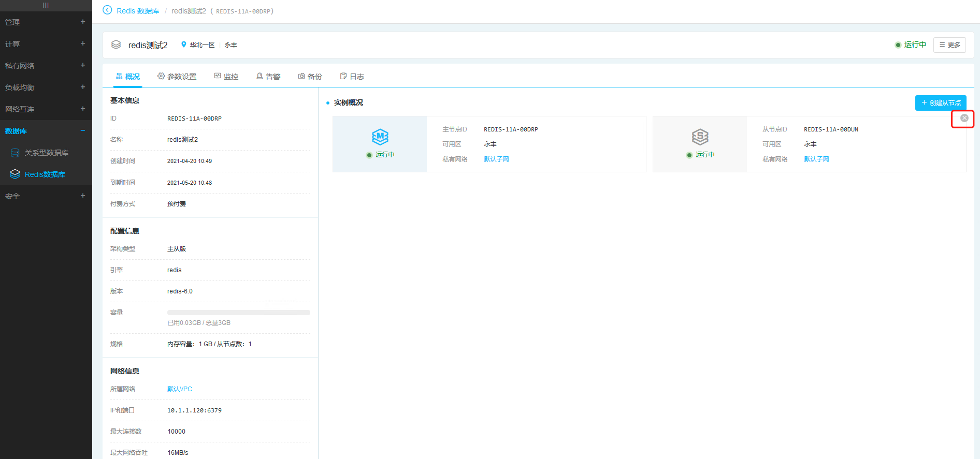Expand the 计算 sidebar section
The height and width of the screenshot is (459, 980).
[x=83, y=43]
